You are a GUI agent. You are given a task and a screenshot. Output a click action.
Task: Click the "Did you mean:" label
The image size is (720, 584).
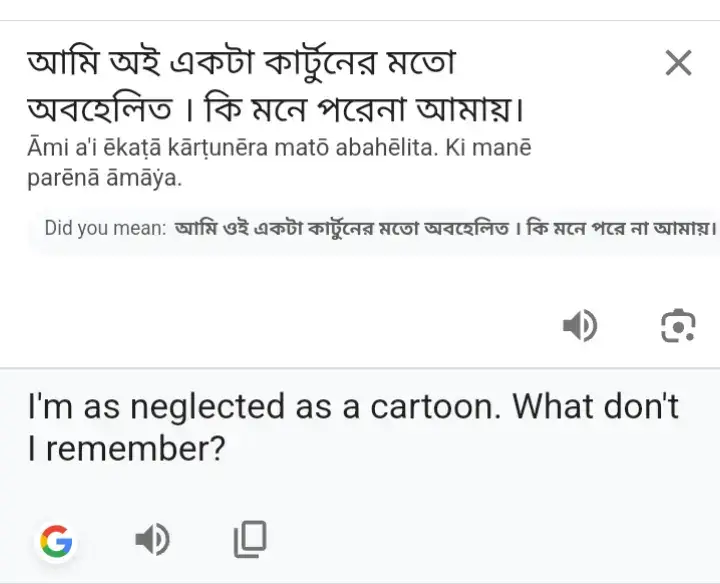[x=105, y=228]
